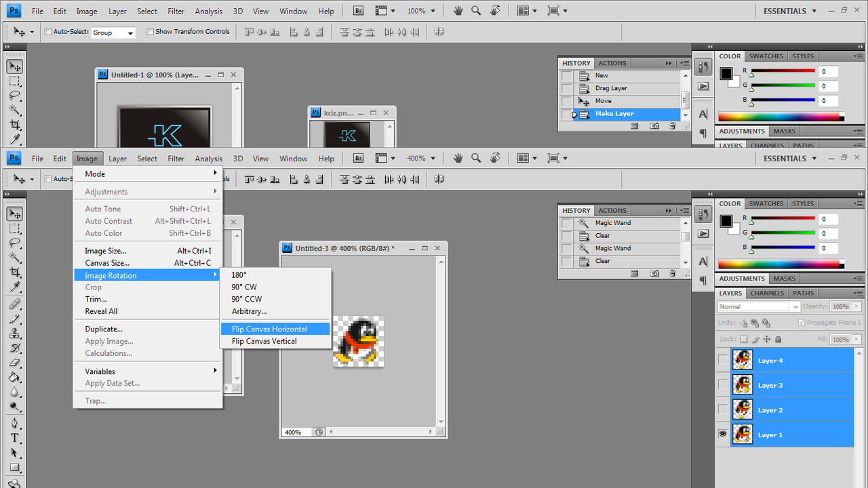The image size is (868, 488).
Task: Open Screen Mode dropdown in lower application bar
Action: [557, 158]
